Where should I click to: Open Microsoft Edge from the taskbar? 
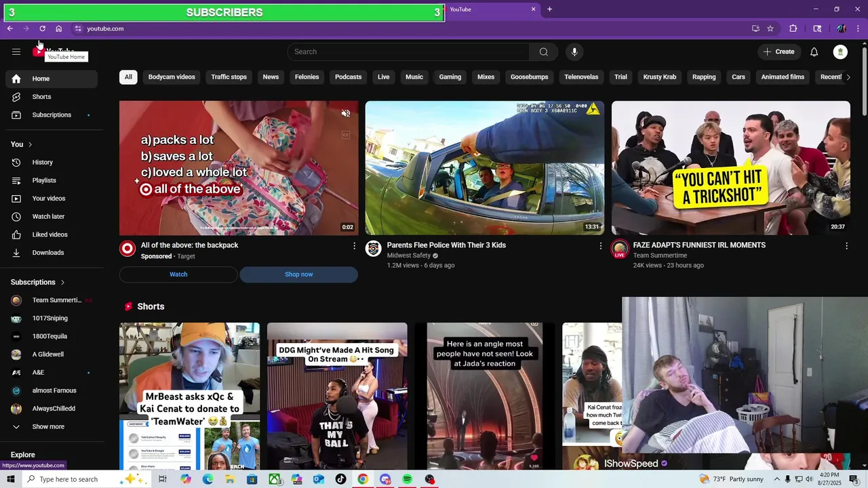(208, 479)
